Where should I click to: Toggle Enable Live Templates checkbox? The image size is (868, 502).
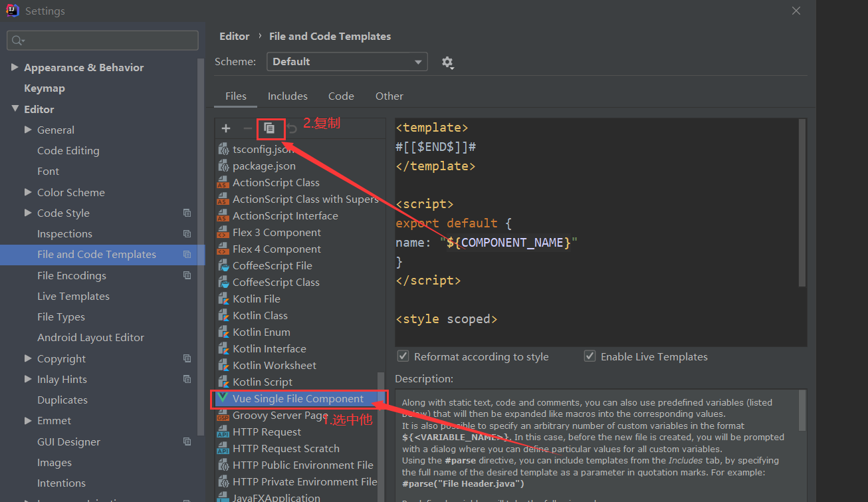tap(590, 356)
